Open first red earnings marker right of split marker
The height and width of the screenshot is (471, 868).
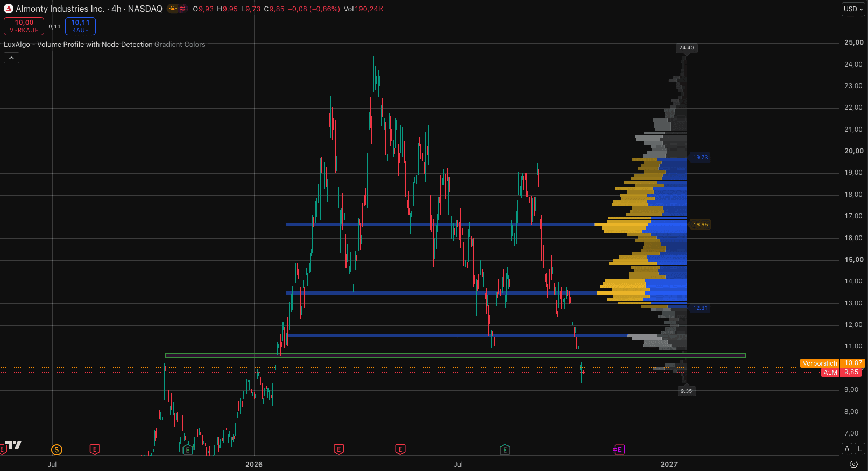tap(95, 449)
